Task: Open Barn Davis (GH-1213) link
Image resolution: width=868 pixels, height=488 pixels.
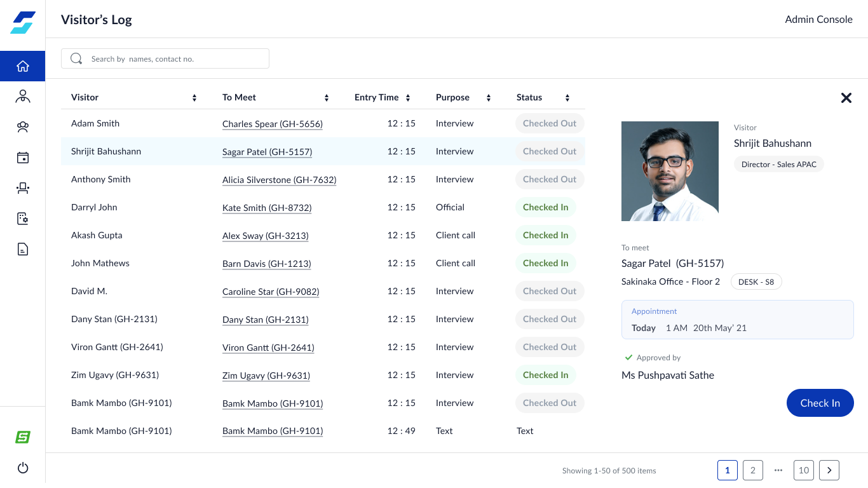Action: click(x=267, y=264)
